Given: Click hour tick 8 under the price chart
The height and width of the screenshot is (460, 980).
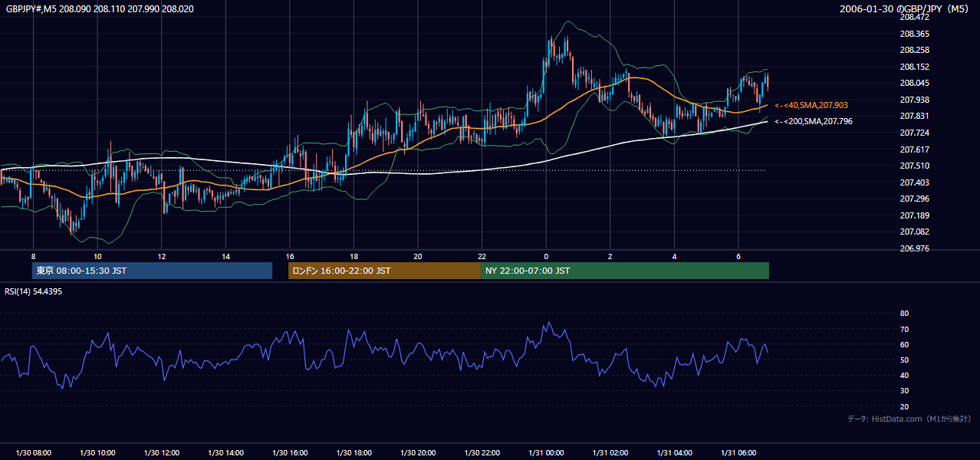Looking at the screenshot, I should coord(33,256).
